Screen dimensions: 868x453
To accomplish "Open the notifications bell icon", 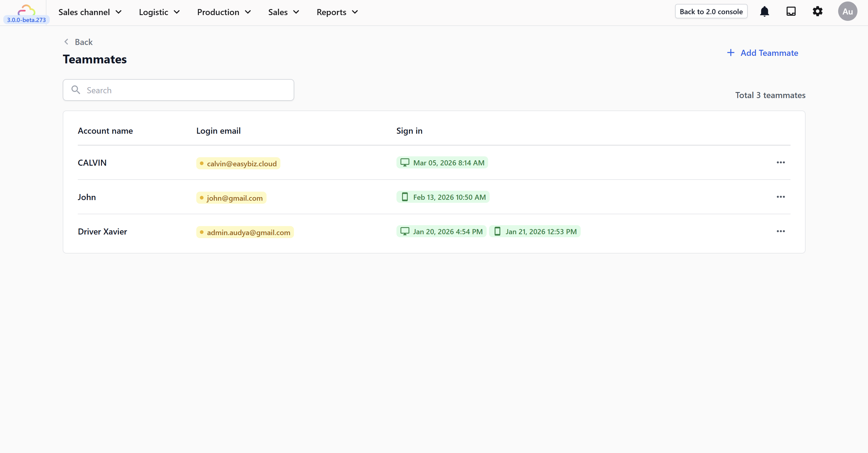I will (764, 11).
